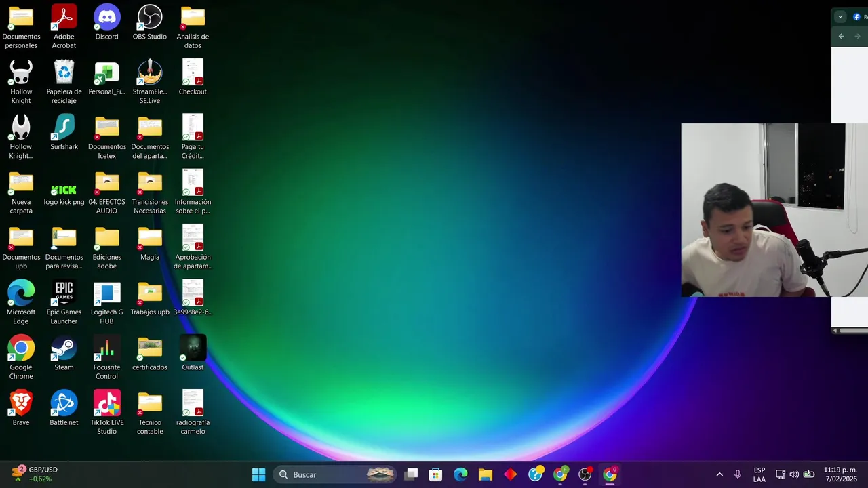Image resolution: width=868 pixels, height=488 pixels.
Task: Open Task View from the taskbar
Action: click(411, 474)
